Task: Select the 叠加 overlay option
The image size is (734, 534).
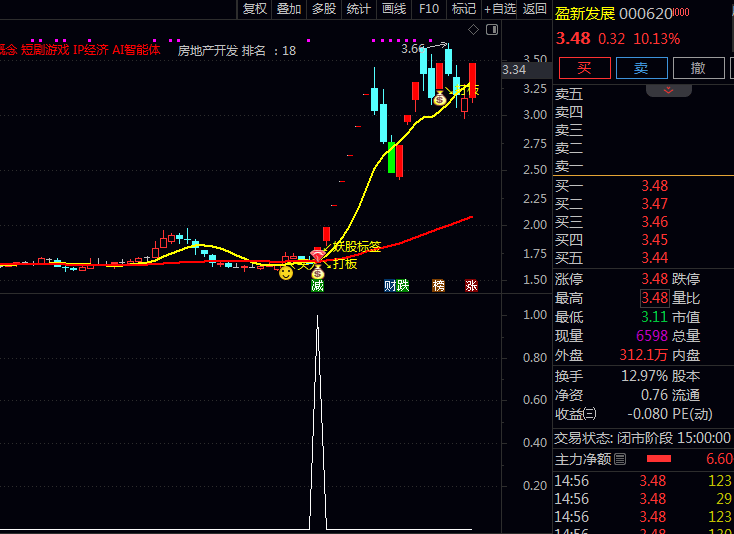Action: (289, 9)
